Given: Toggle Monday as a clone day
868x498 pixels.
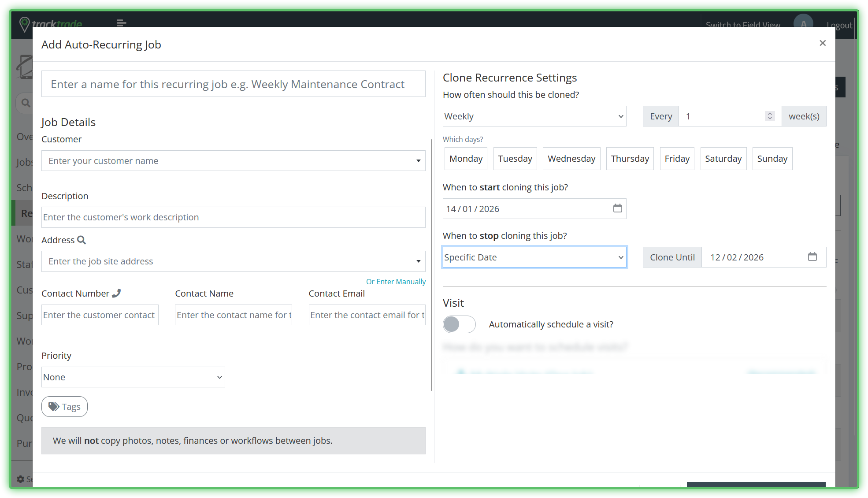Looking at the screenshot, I should (x=466, y=159).
